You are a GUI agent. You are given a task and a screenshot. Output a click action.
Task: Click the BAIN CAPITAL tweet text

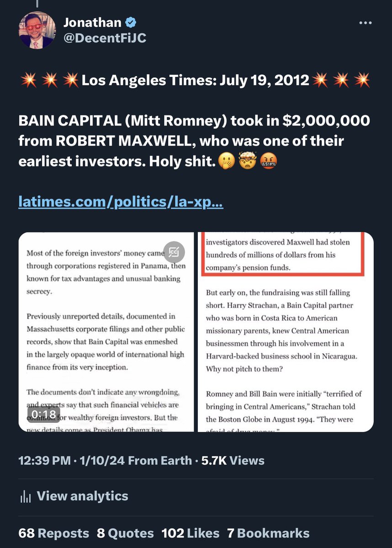pos(194,141)
